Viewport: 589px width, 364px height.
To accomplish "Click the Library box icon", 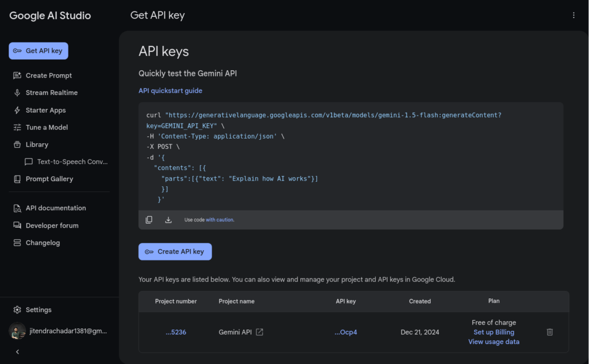I will point(17,145).
